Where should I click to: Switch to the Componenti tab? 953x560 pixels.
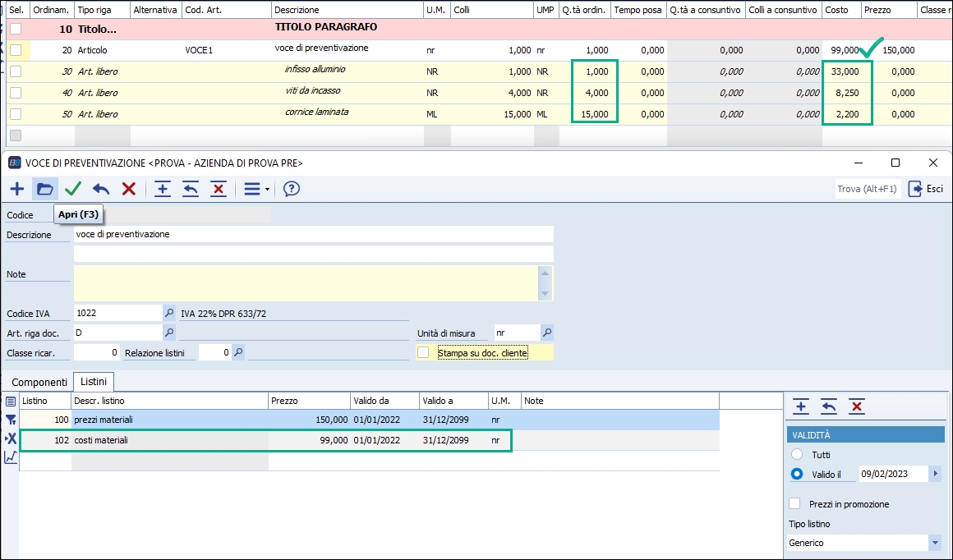(39, 382)
